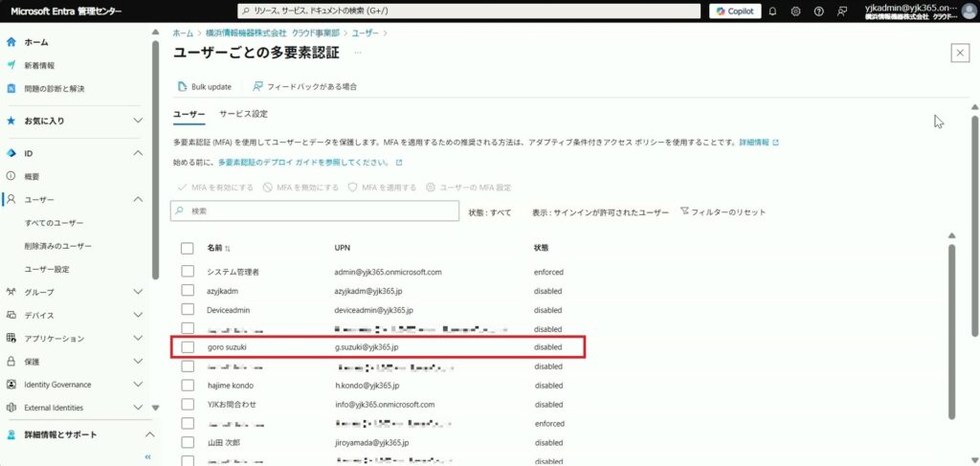The width and height of the screenshot is (980, 466).
Task: Expand the アプリケーション section
Action: [139, 338]
